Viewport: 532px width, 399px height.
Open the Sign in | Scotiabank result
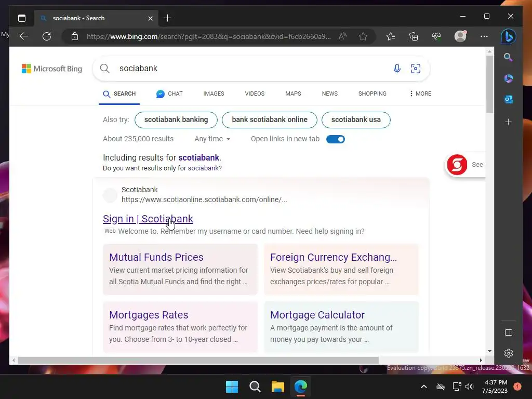point(148,219)
